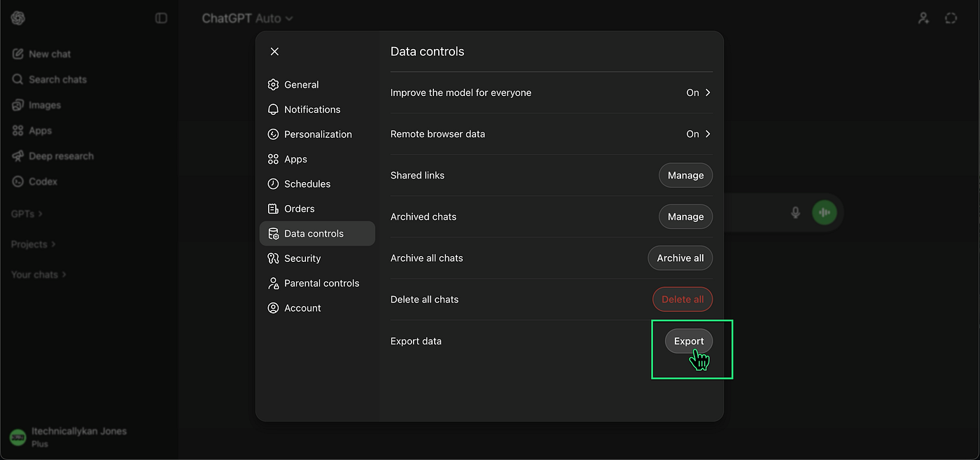Open the Personalization settings tab
Viewport: 980px width, 460px height.
[x=317, y=134]
